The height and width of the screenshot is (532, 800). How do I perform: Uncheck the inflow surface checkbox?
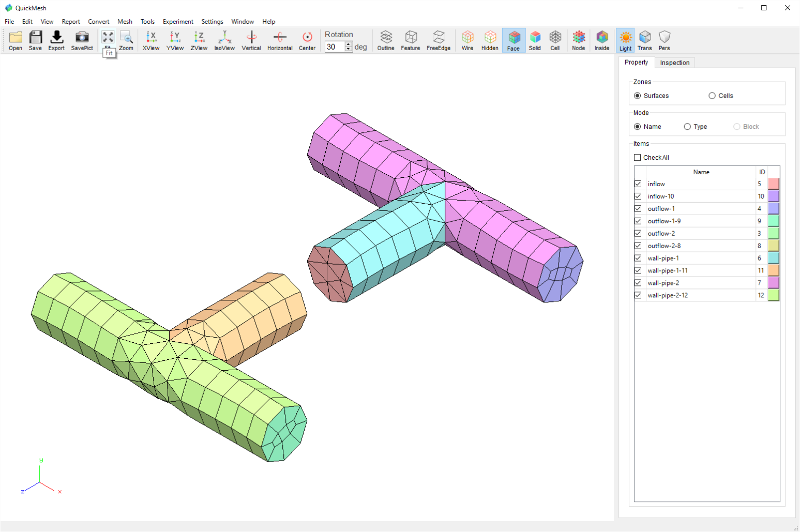click(x=638, y=184)
